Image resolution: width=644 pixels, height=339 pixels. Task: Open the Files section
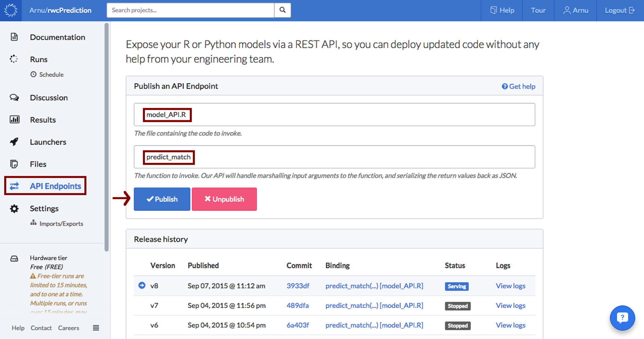(38, 164)
